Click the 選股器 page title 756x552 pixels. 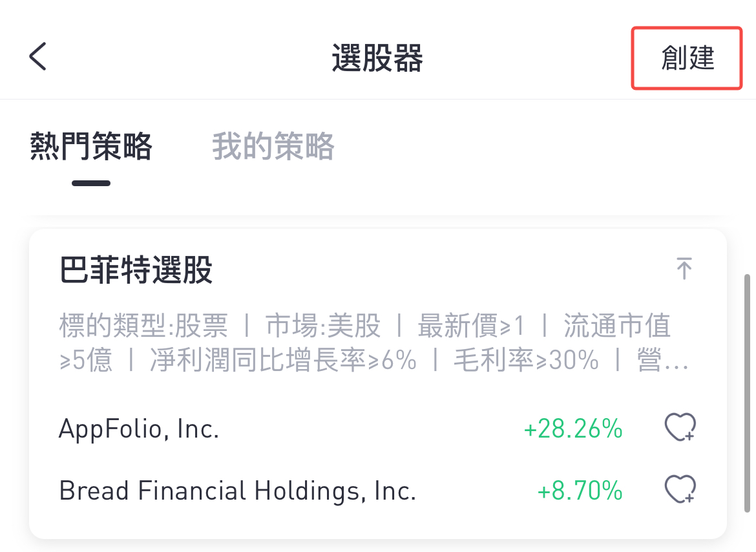point(377,58)
